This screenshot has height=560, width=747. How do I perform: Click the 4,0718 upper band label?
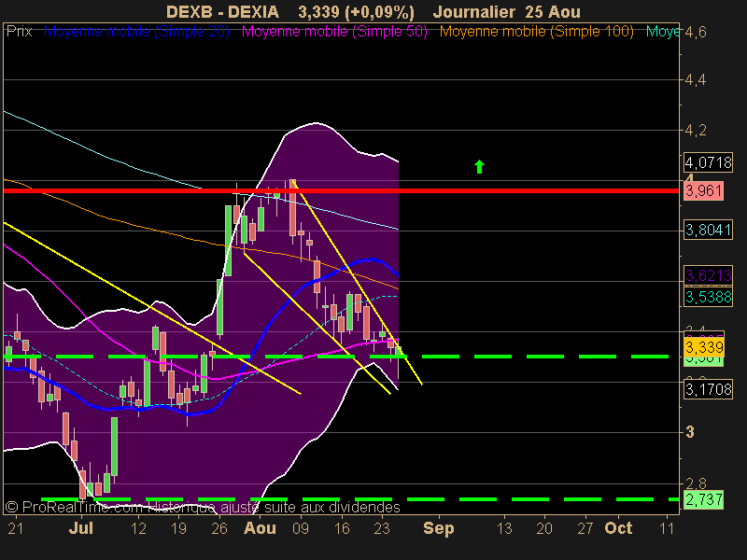pyautogui.click(x=708, y=162)
